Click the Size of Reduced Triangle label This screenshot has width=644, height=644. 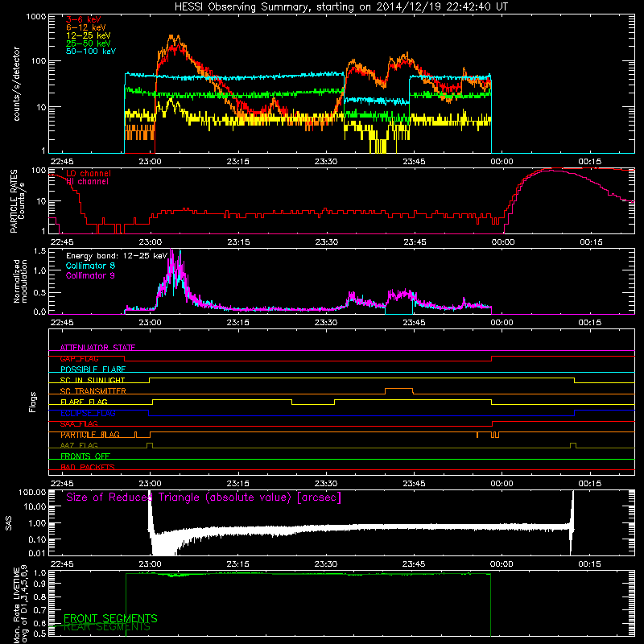[204, 497]
